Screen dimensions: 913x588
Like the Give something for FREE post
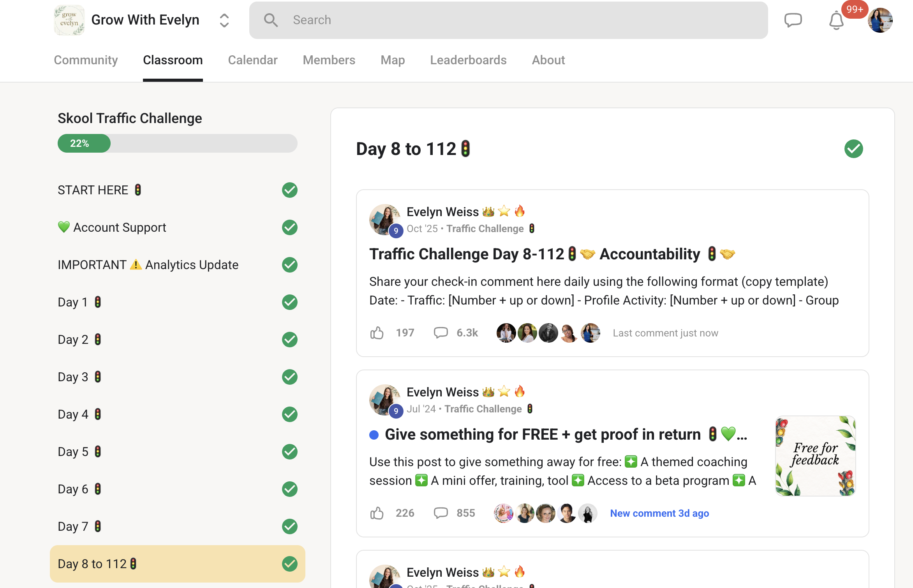pos(377,513)
